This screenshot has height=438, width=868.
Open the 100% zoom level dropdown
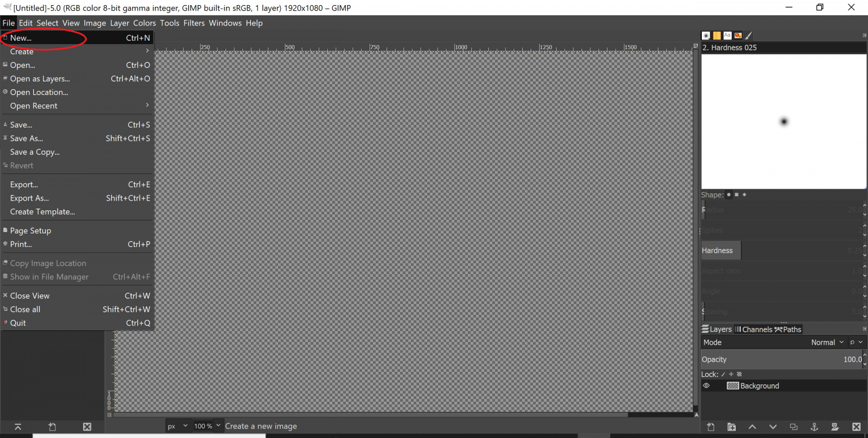point(206,426)
